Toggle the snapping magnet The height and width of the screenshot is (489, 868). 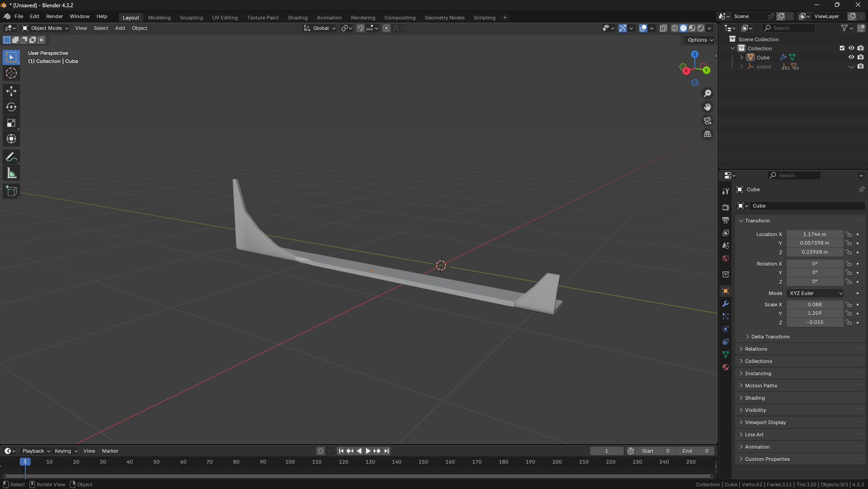361,28
